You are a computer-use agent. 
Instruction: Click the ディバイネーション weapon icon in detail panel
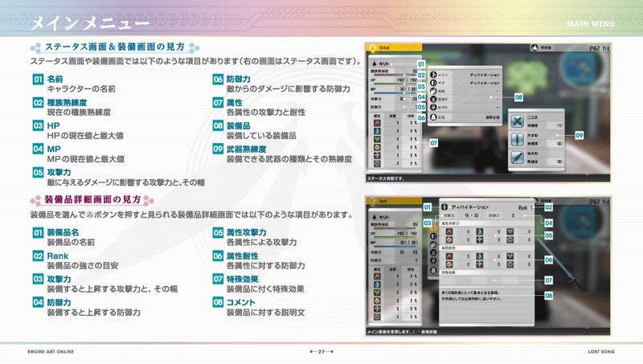click(x=444, y=207)
